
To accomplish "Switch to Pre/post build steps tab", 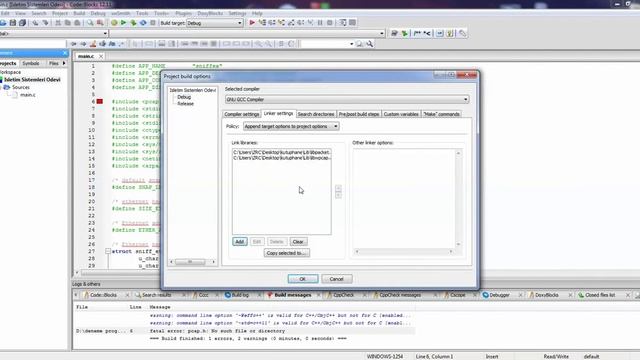I will click(359, 114).
